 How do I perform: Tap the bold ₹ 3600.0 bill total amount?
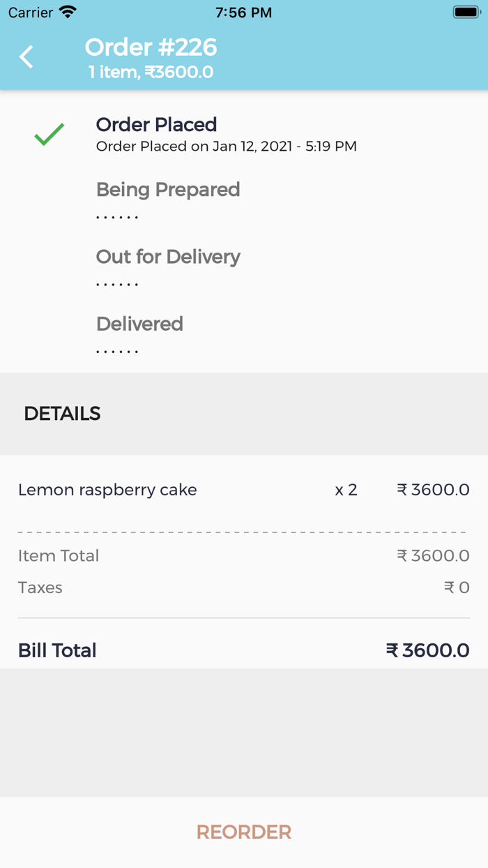[427, 650]
